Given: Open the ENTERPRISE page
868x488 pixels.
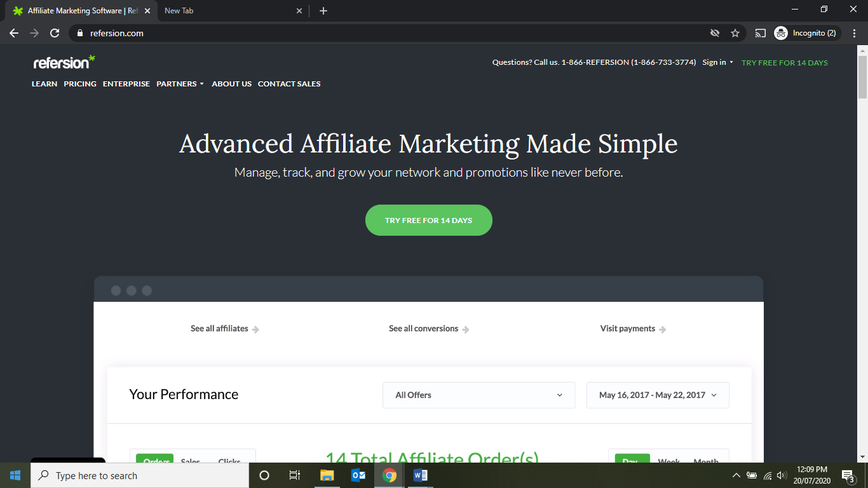Looking at the screenshot, I should [126, 84].
